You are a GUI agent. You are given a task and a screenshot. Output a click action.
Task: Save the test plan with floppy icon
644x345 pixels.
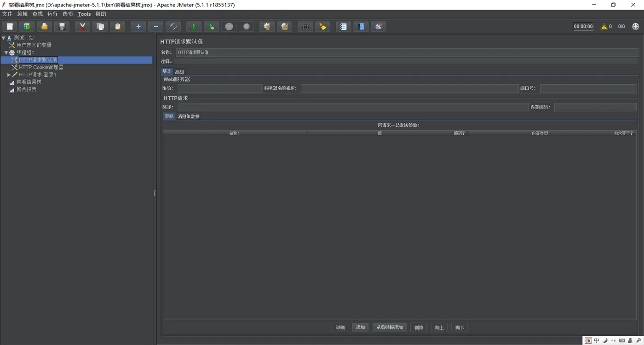[x=62, y=27]
